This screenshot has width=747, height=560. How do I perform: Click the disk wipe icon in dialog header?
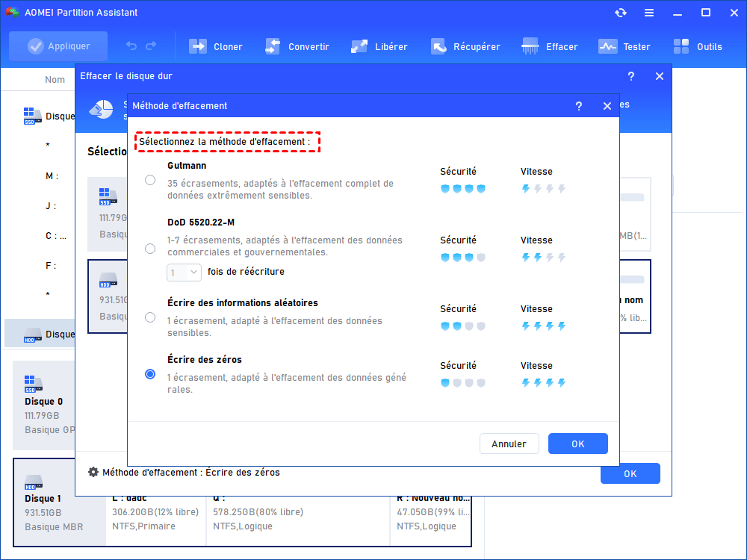(102, 110)
